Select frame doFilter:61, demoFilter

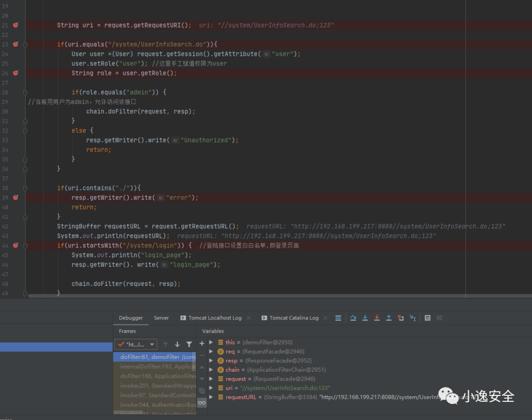click(x=154, y=357)
